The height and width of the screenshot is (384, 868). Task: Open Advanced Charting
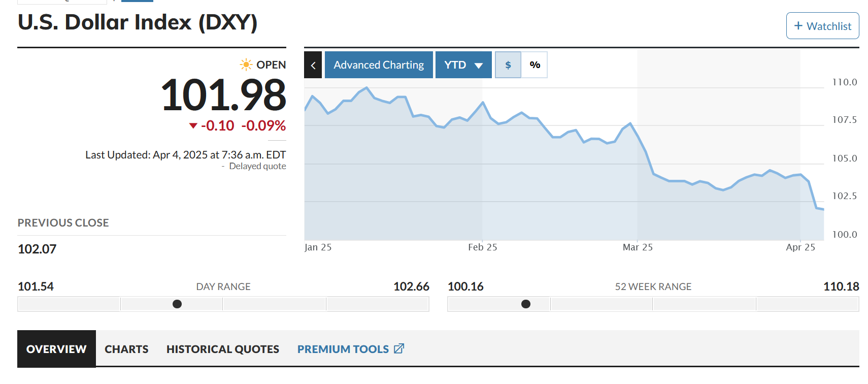(x=379, y=65)
